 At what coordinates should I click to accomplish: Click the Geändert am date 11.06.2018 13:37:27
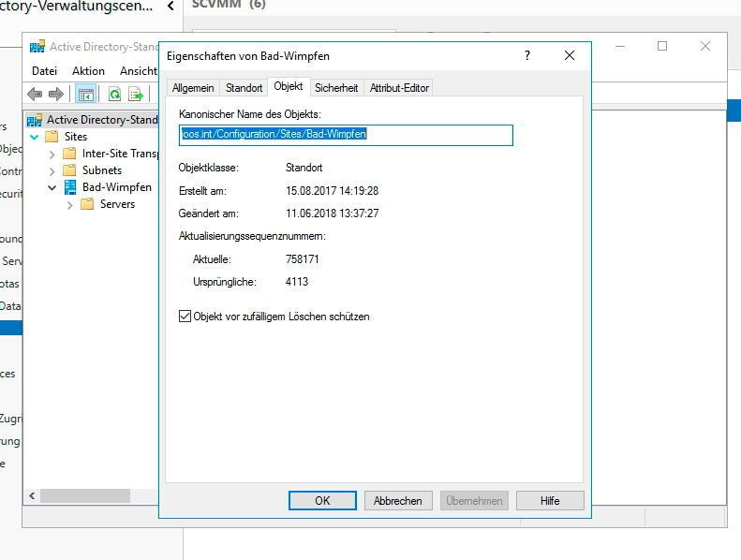(332, 214)
